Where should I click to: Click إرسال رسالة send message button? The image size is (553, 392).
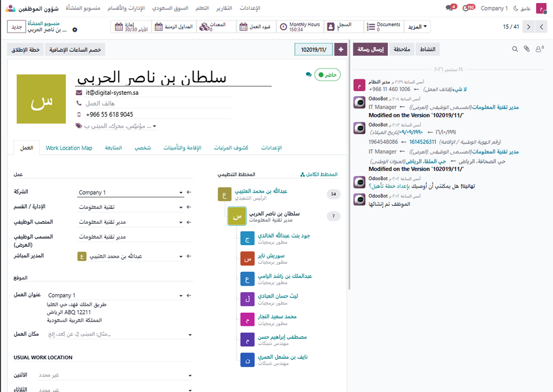(x=370, y=49)
